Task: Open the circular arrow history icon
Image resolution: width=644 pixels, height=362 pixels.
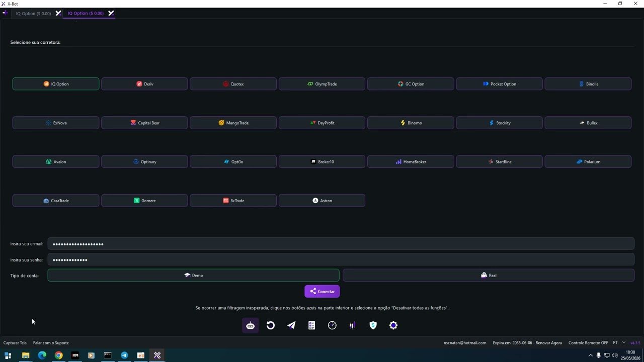Action: click(271, 325)
